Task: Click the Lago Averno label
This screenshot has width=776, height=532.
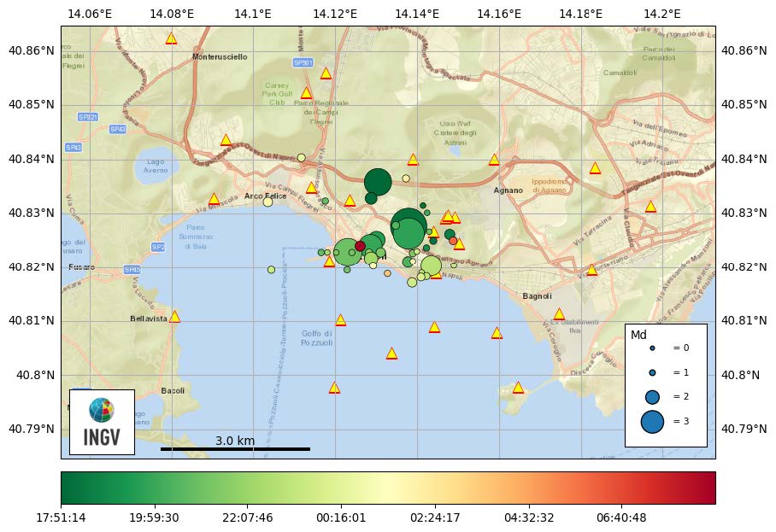Action: click(156, 166)
